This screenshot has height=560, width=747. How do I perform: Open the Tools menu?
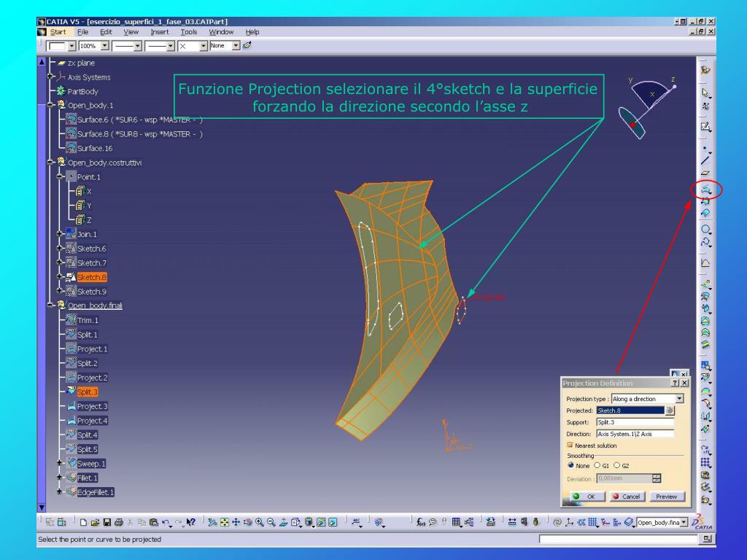189,32
